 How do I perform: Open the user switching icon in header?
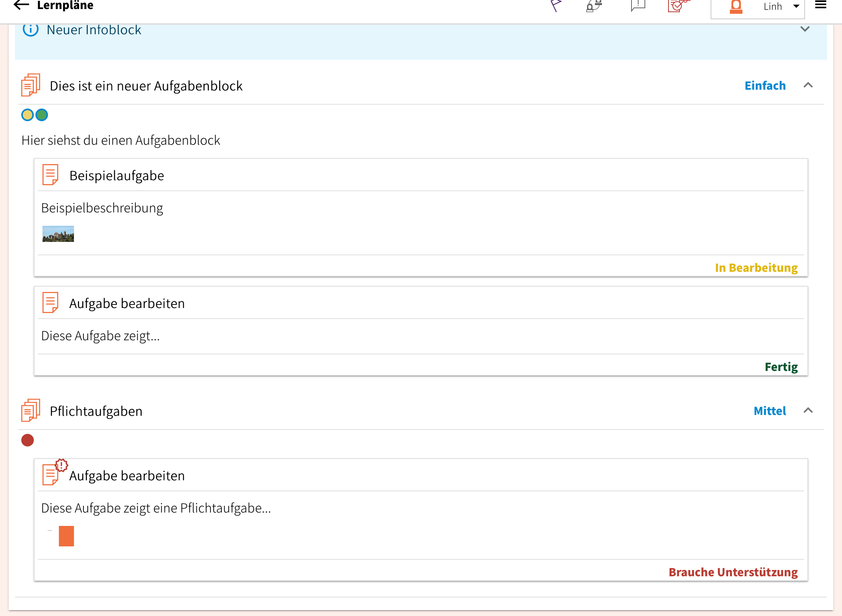point(594,6)
